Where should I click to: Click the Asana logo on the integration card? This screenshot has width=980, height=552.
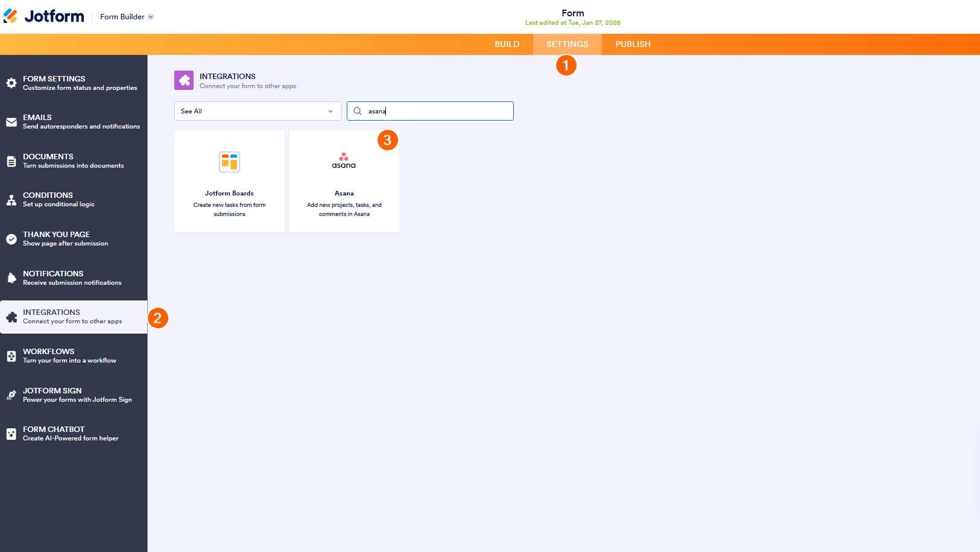(344, 159)
